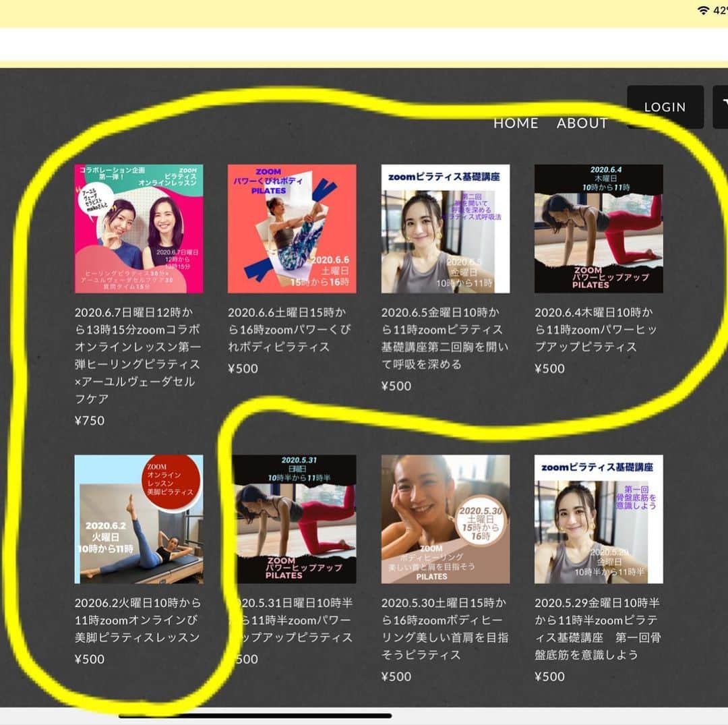This screenshot has height=725, width=728.
Task: Click the ¥500 price under the 2020.6.6 lesson
Action: coord(243,368)
